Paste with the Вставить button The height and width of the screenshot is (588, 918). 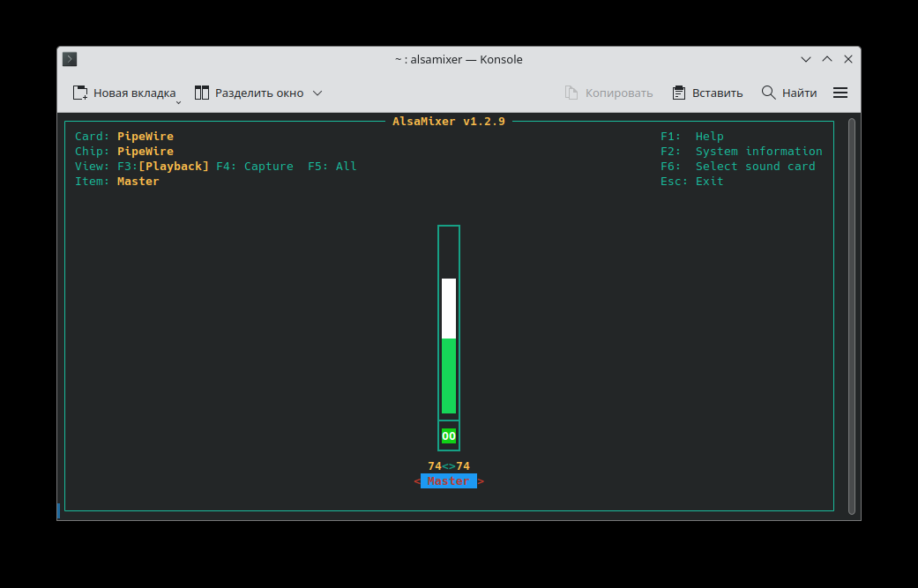coord(707,93)
